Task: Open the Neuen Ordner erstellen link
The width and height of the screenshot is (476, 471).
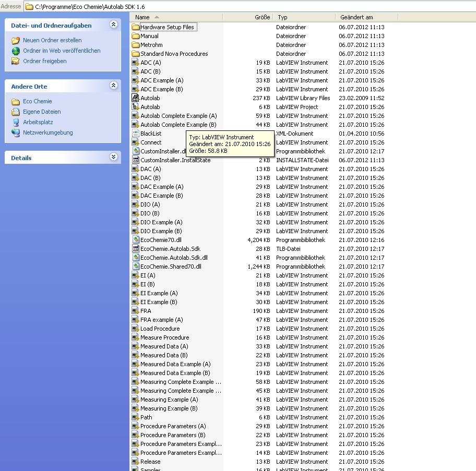Action: pyautogui.click(x=52, y=40)
